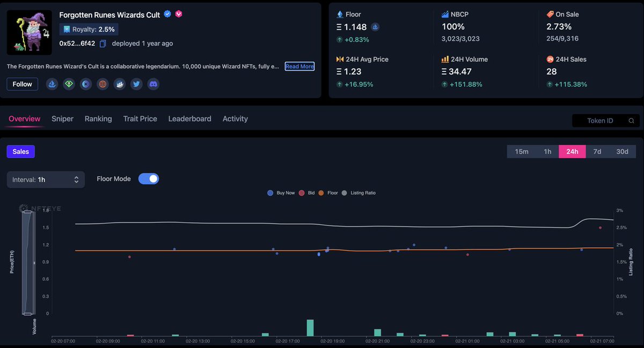Toggle the Bid legend series
Viewport: 644px width, 348px height.
click(x=306, y=193)
